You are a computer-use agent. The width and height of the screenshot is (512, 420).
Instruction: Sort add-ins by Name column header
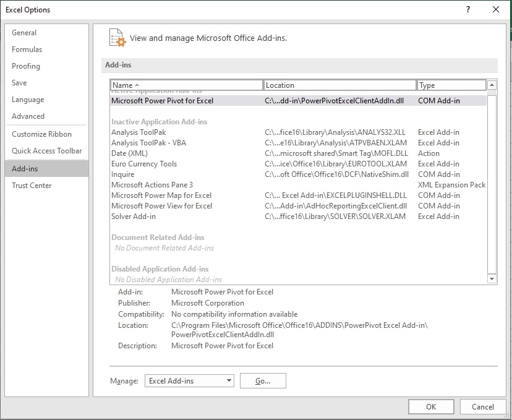[x=186, y=85]
